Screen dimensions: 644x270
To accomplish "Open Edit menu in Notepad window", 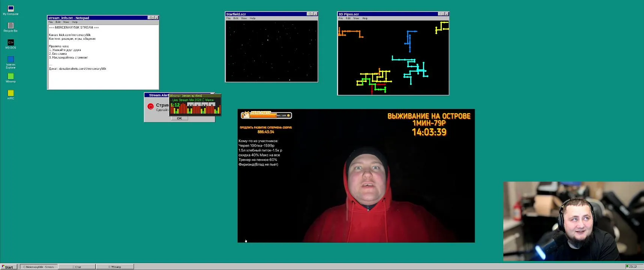I will [x=58, y=22].
